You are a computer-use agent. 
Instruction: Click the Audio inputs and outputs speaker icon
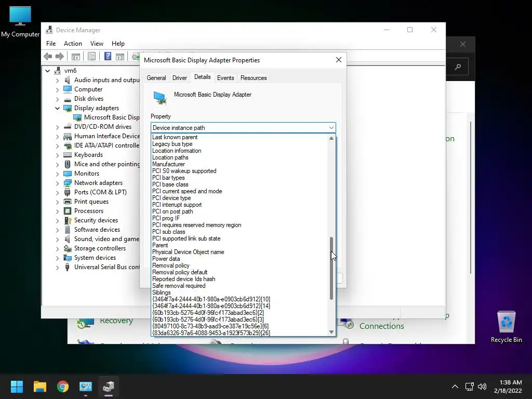pyautogui.click(x=68, y=80)
